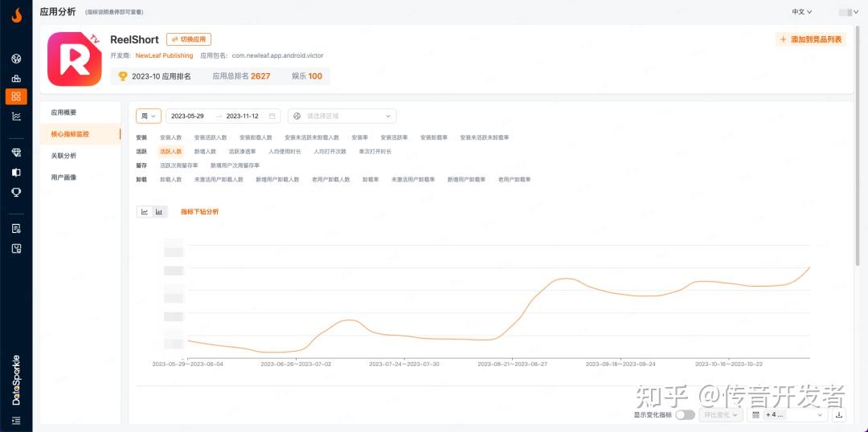The image size is (868, 432).
Task: Click the download icon below the chart
Action: (839, 415)
